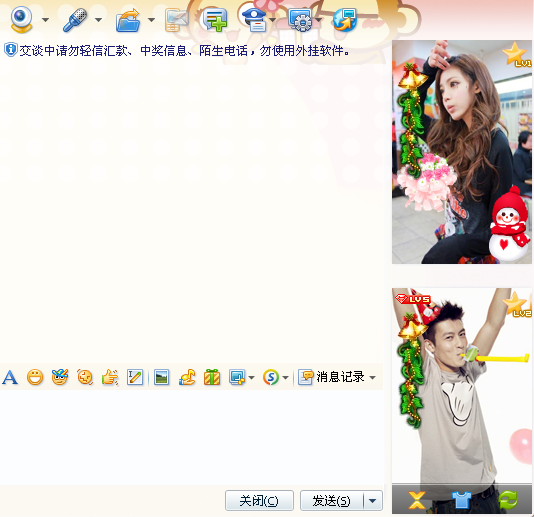Open the send file folder icon
The height and width of the screenshot is (517, 534).
[128, 20]
